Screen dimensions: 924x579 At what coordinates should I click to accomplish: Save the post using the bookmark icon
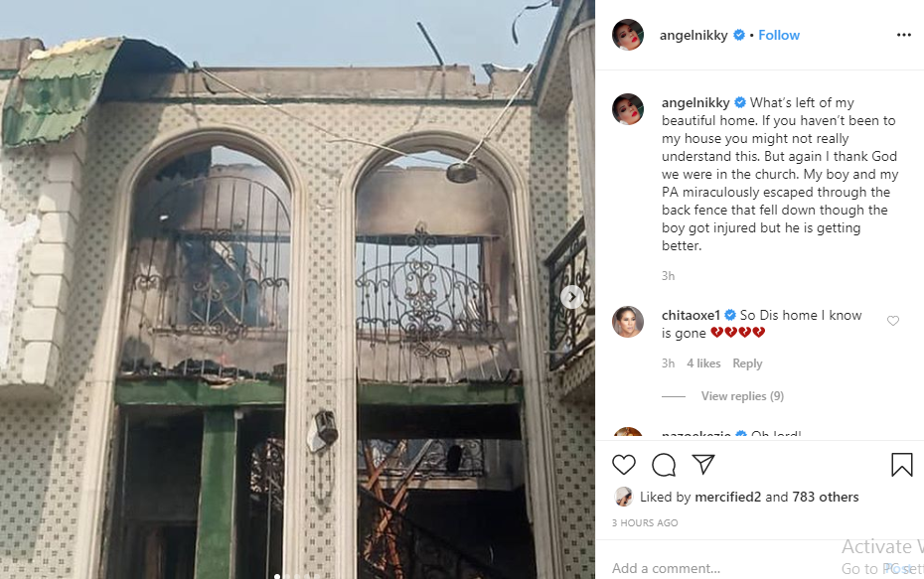click(901, 465)
